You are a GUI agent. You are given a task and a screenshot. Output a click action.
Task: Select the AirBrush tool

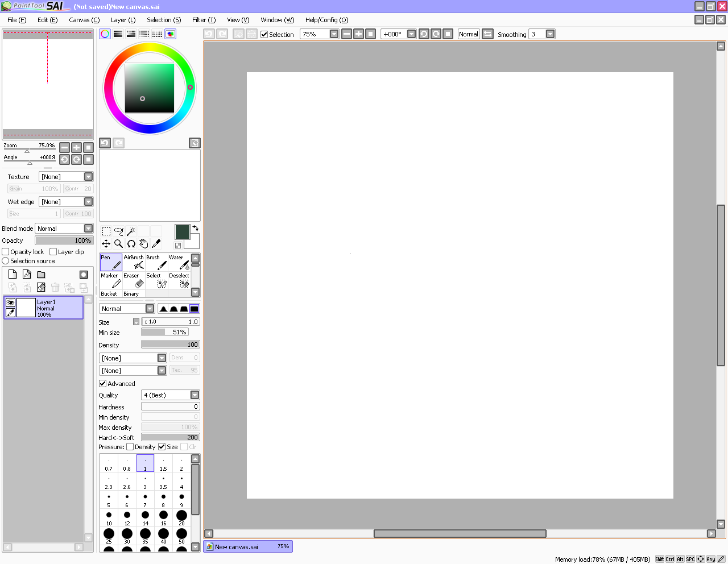click(134, 262)
